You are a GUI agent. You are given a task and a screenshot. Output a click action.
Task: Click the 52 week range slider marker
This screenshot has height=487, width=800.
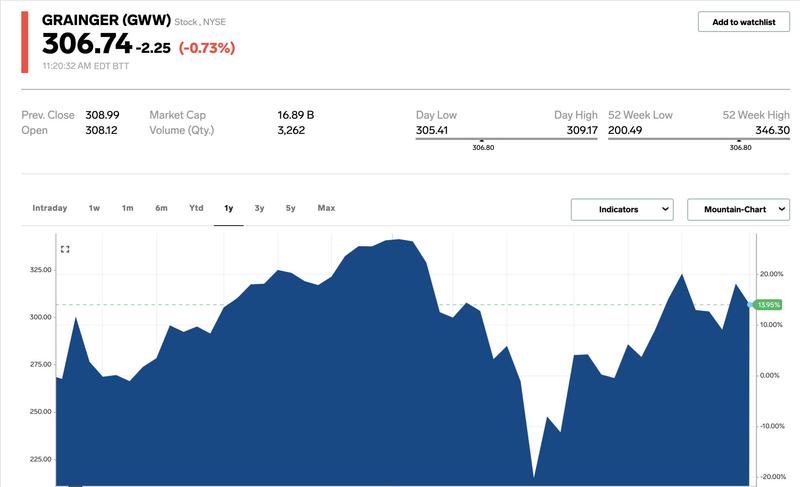pyautogui.click(x=741, y=140)
